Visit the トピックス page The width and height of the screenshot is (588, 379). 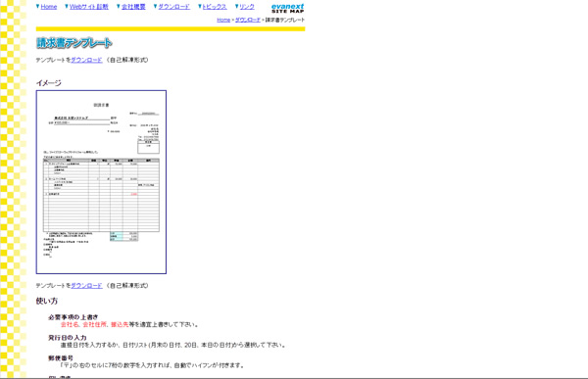click(x=215, y=7)
